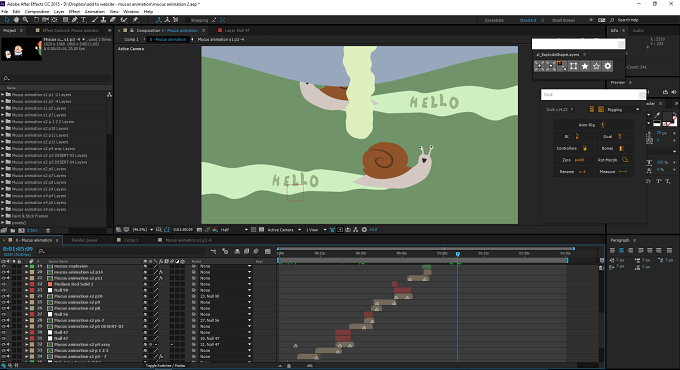
Task: Open the composition mini-flowchart icon in timeline
Action: point(213,251)
